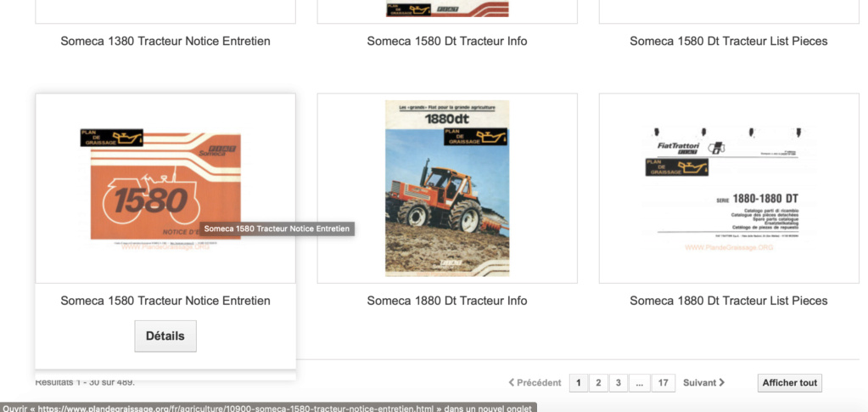Go to the Suivant page
Image resolution: width=868 pixels, height=412 pixels.
(x=704, y=382)
